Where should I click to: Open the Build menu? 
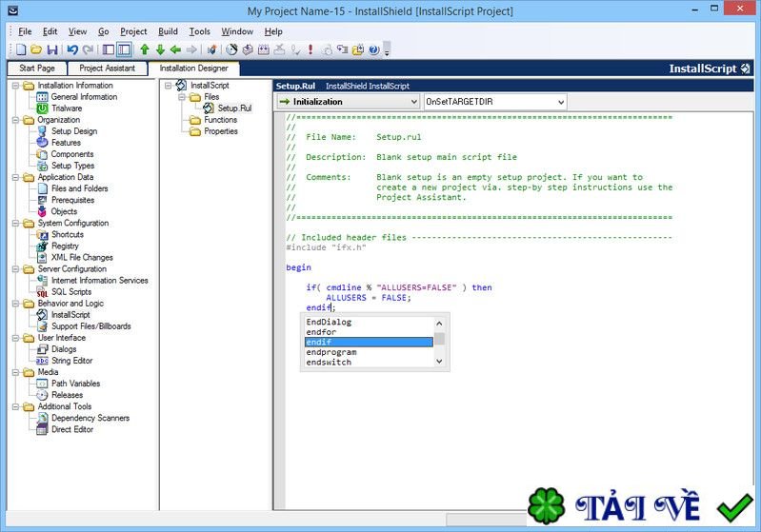click(x=168, y=31)
